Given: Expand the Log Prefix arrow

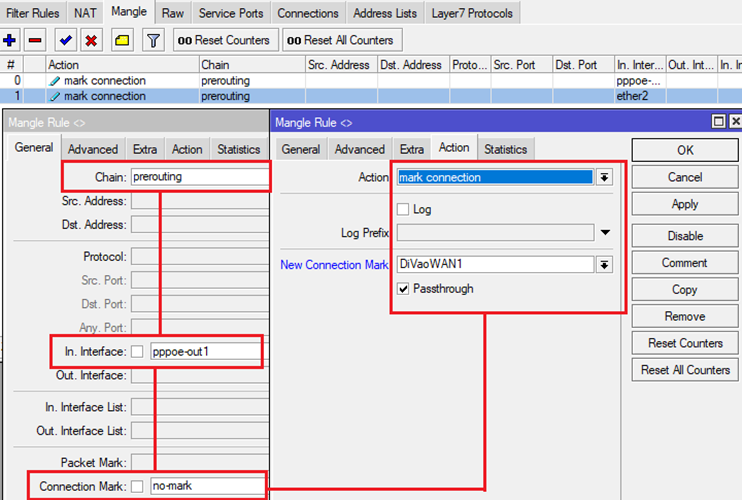Looking at the screenshot, I should (604, 233).
